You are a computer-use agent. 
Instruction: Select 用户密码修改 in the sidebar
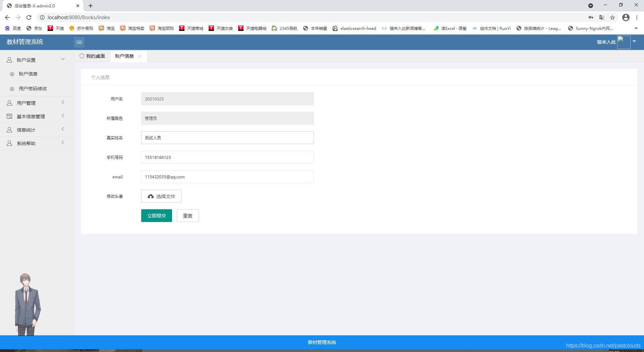coord(37,89)
